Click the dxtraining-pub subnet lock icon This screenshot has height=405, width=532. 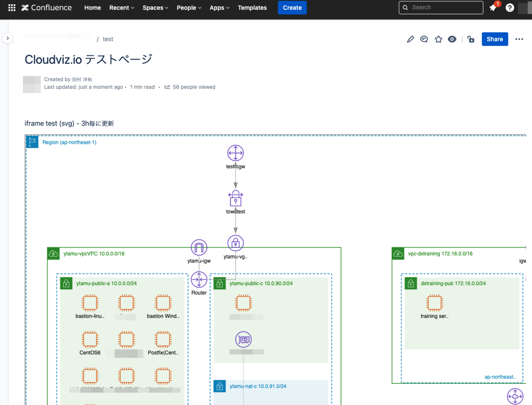(411, 283)
